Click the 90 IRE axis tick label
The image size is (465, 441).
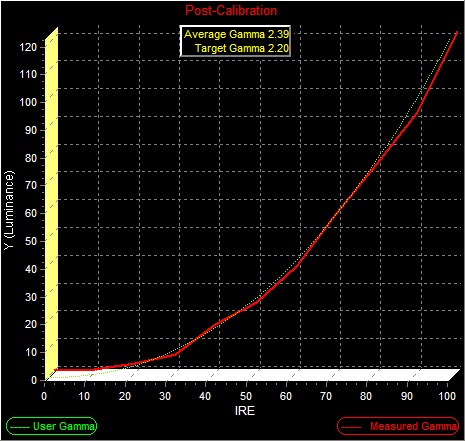coord(407,396)
